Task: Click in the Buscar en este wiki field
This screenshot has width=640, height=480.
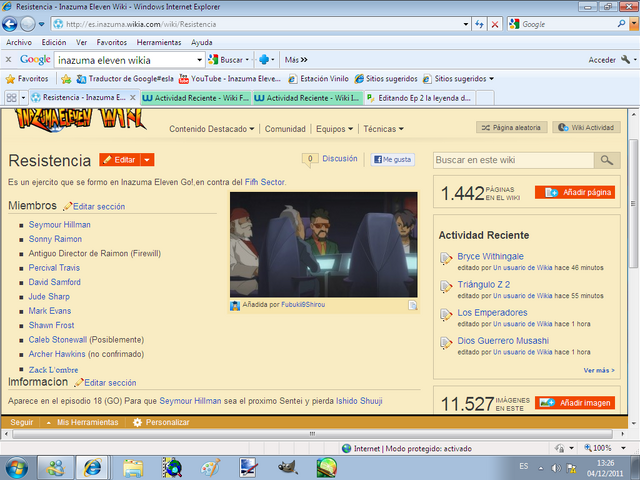Action: pos(513,160)
